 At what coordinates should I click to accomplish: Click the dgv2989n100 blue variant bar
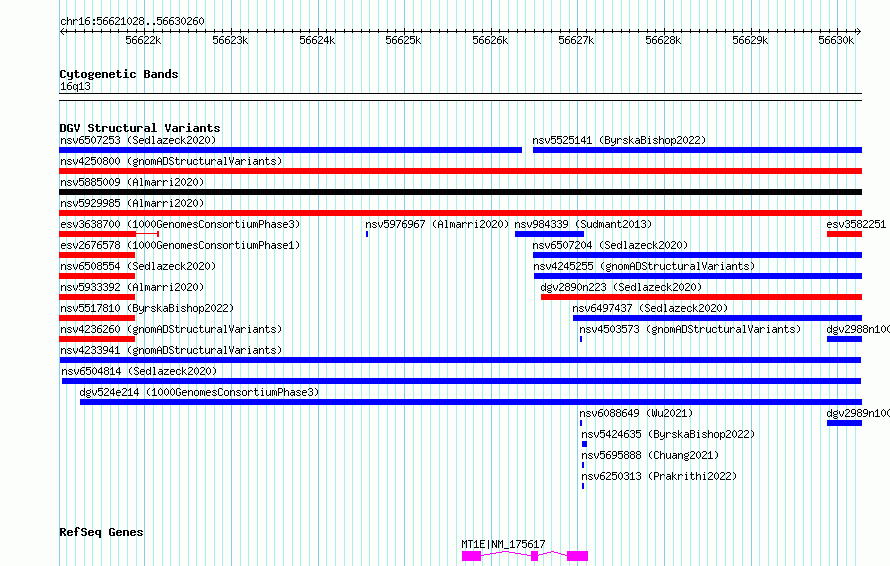point(845,423)
